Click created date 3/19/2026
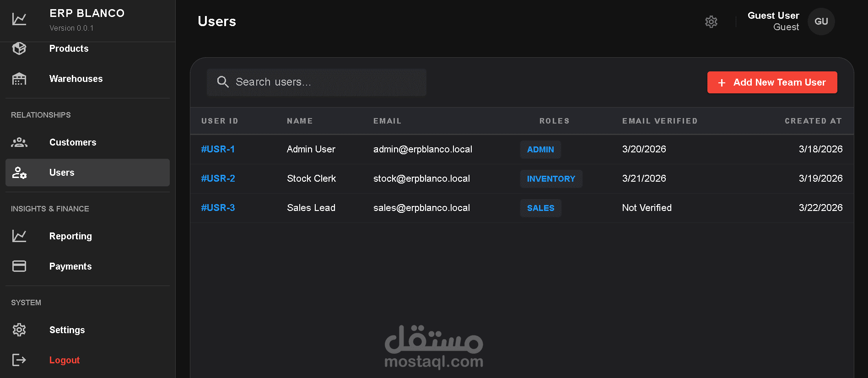 [x=820, y=178]
